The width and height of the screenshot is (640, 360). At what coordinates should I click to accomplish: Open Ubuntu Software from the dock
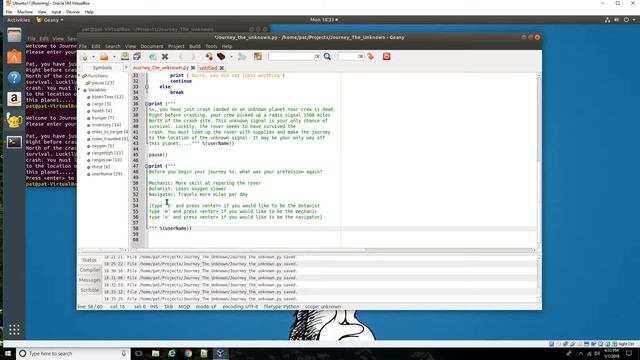coord(14,57)
